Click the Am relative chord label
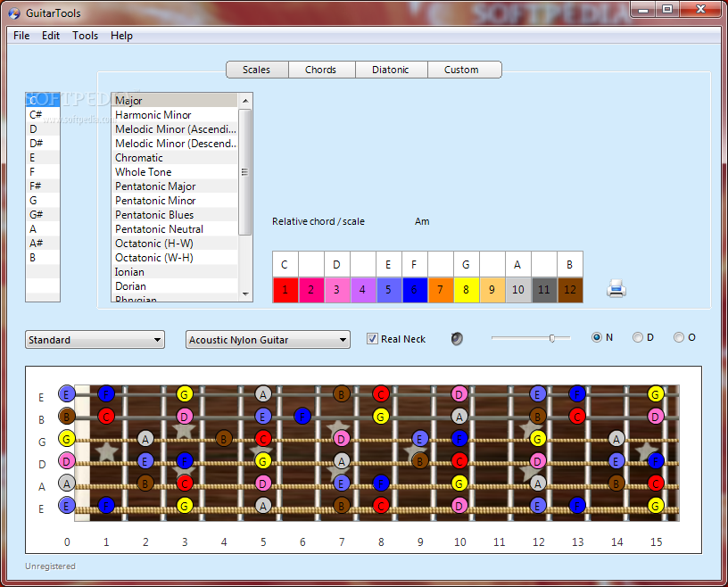 422,221
